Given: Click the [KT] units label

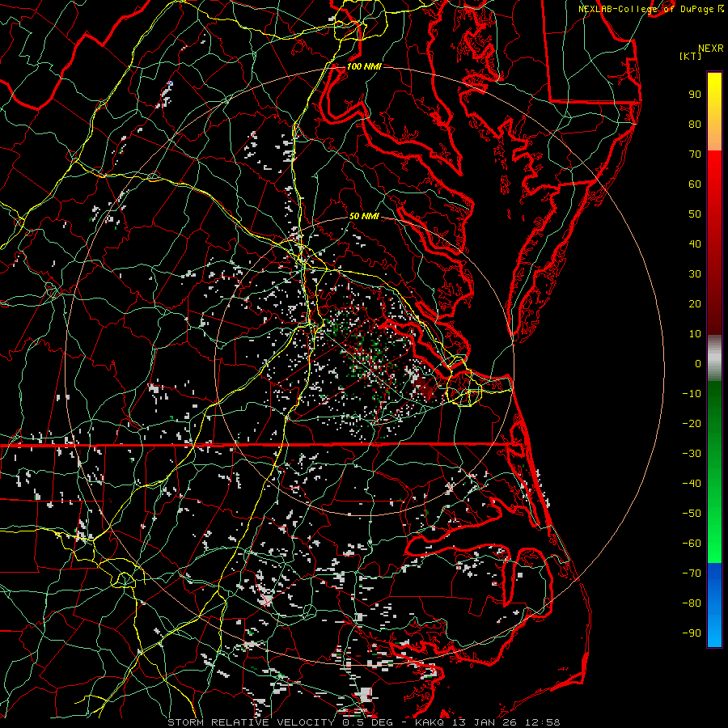Looking at the screenshot, I should coord(690,56).
